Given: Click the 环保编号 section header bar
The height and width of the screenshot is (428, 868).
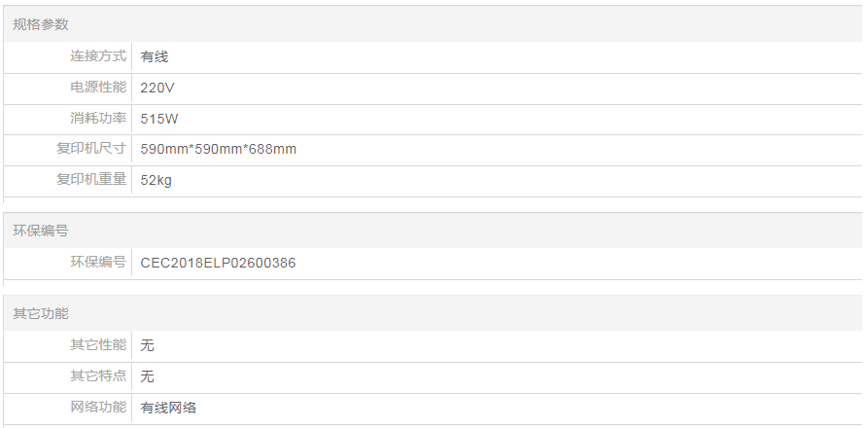Looking at the screenshot, I should [41, 231].
